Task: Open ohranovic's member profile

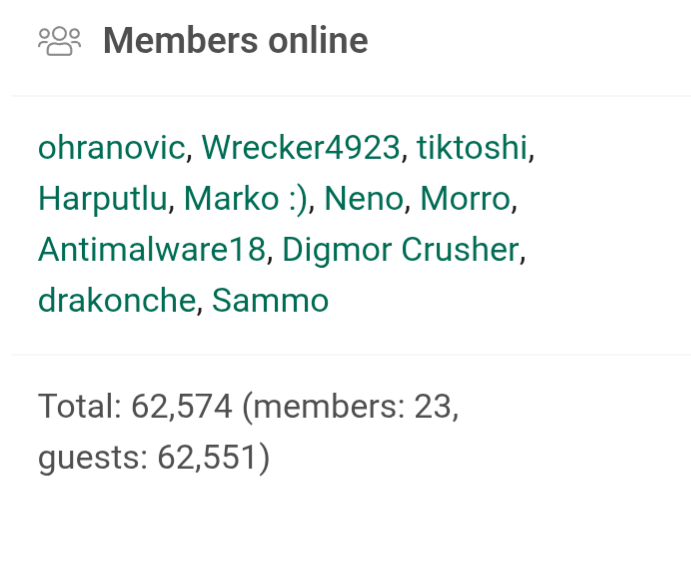Action: coord(112,148)
